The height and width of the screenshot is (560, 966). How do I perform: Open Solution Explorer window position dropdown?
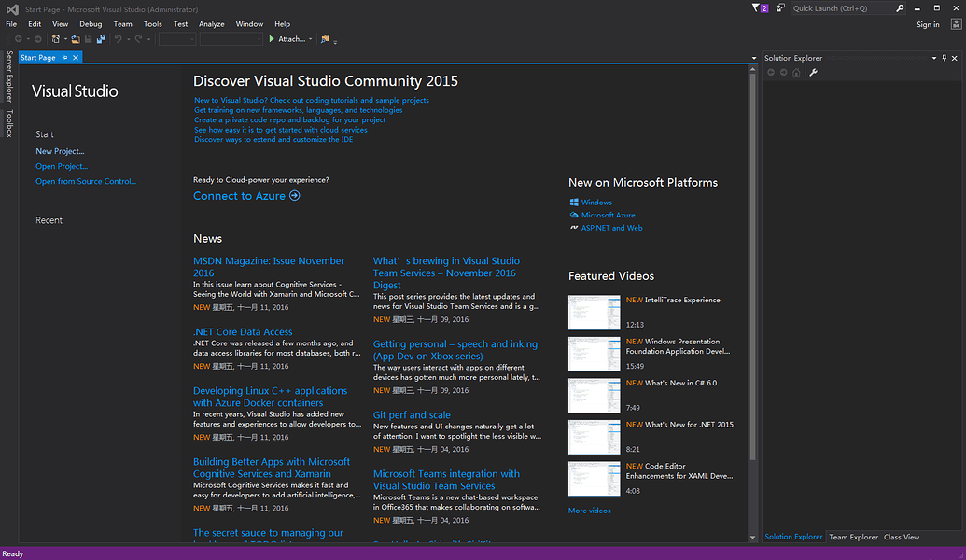click(934, 58)
